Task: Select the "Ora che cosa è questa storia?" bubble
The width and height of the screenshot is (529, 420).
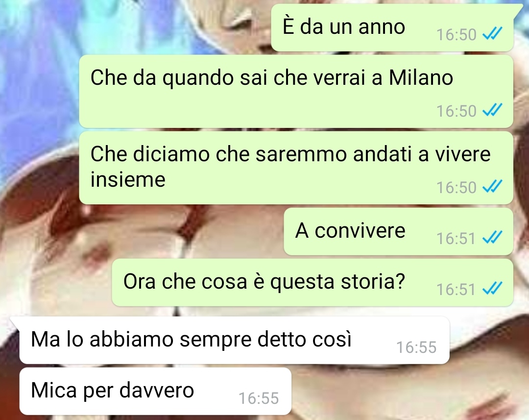Action: [x=313, y=283]
